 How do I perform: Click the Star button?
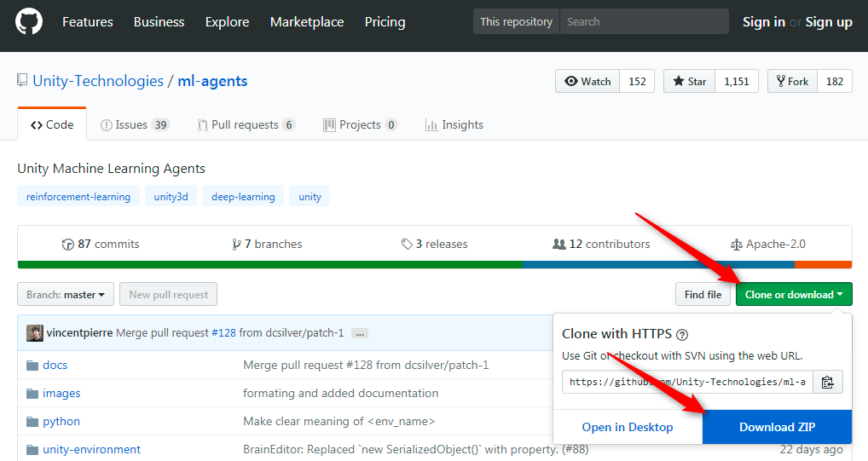click(x=689, y=81)
